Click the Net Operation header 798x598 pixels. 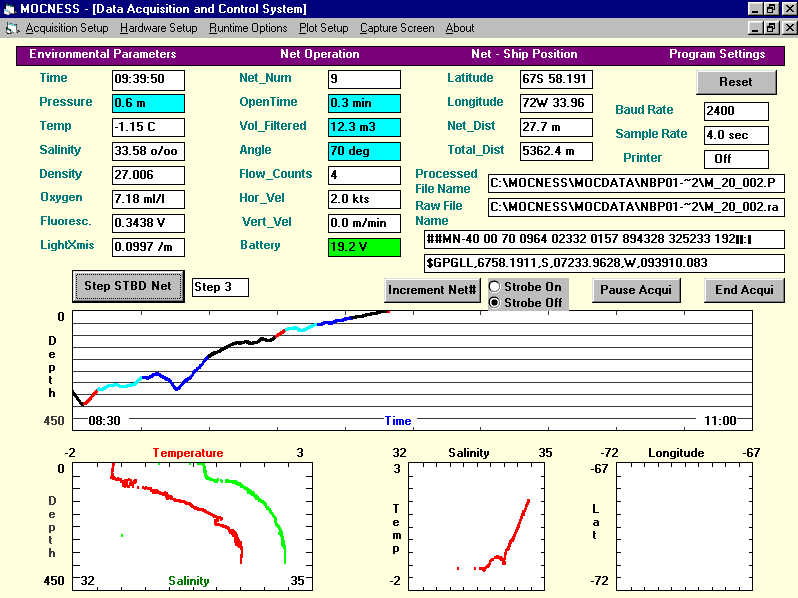pyautogui.click(x=320, y=54)
